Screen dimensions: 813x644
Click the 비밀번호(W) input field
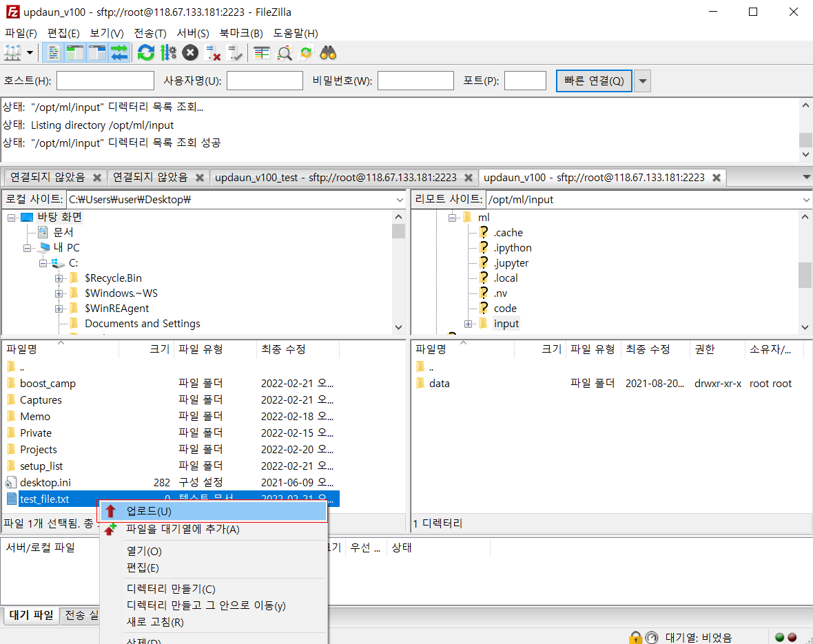[416, 81]
